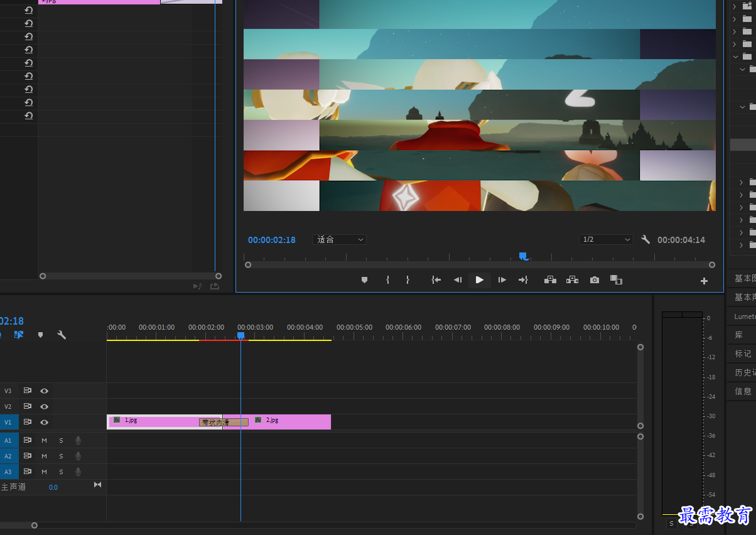Image resolution: width=756 pixels, height=535 pixels.
Task: Open the button editor plus icon
Action: (x=704, y=281)
